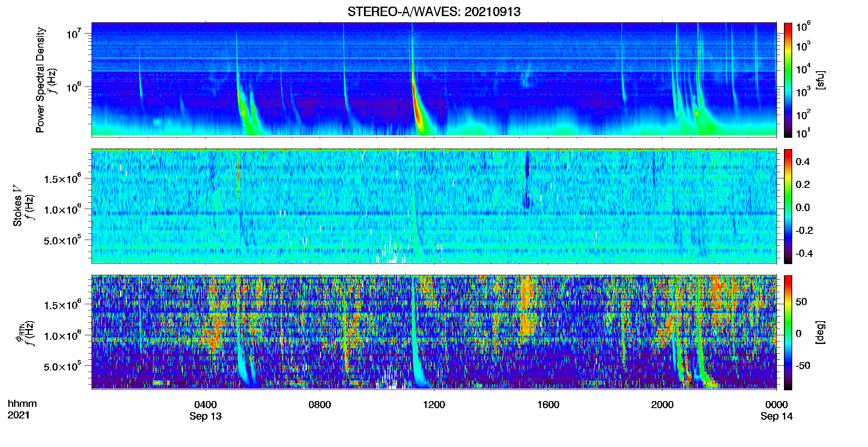The width and height of the screenshot is (868, 447).
Task: Select the φ RTN axis label
Action: (x=19, y=332)
